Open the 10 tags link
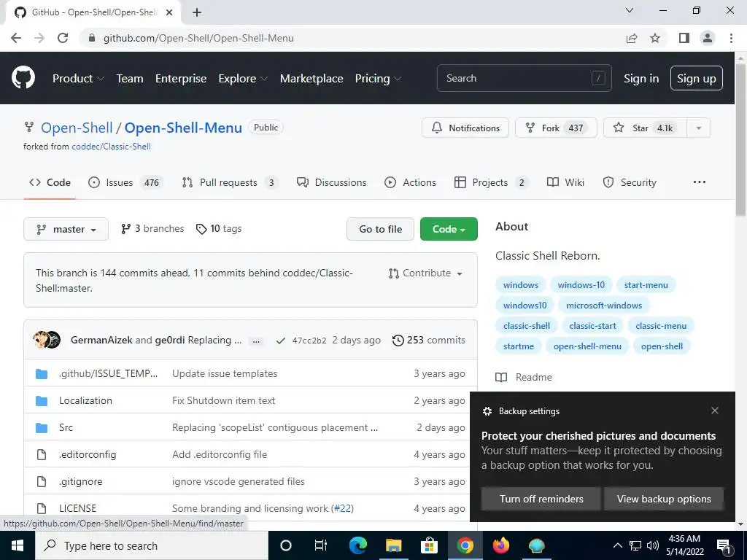This screenshot has width=747, height=560. pyautogui.click(x=219, y=228)
